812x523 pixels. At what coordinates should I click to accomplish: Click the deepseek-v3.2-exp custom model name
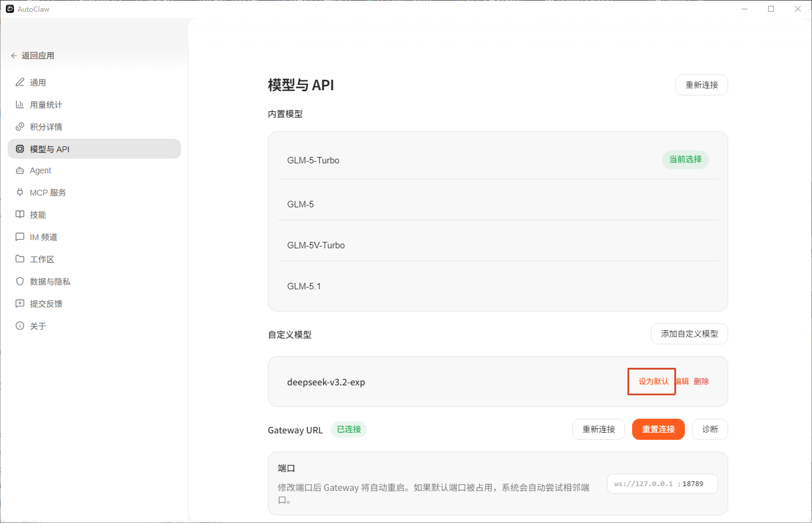(326, 382)
